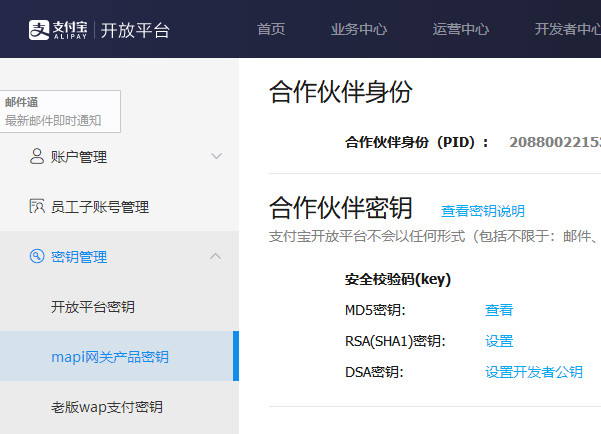Select the mapi网关产品密钥 sidebar item

(110, 357)
